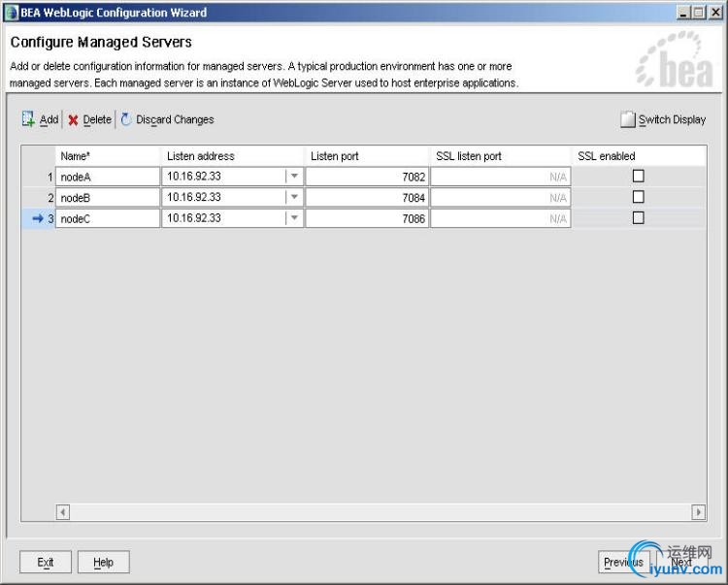Click the right arrow of horizontal scrollbar
Image resolution: width=728 pixels, height=585 pixels.
(x=698, y=512)
